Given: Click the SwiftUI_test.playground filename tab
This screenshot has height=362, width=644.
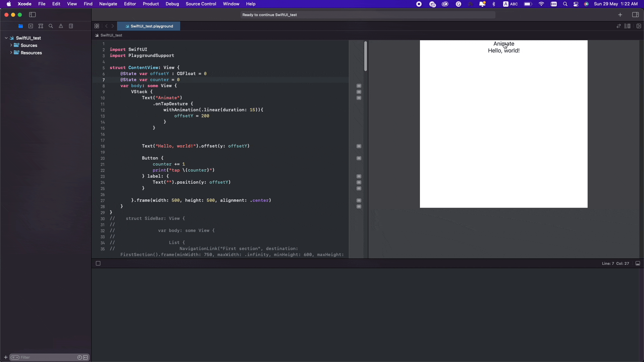Looking at the screenshot, I should point(152,26).
